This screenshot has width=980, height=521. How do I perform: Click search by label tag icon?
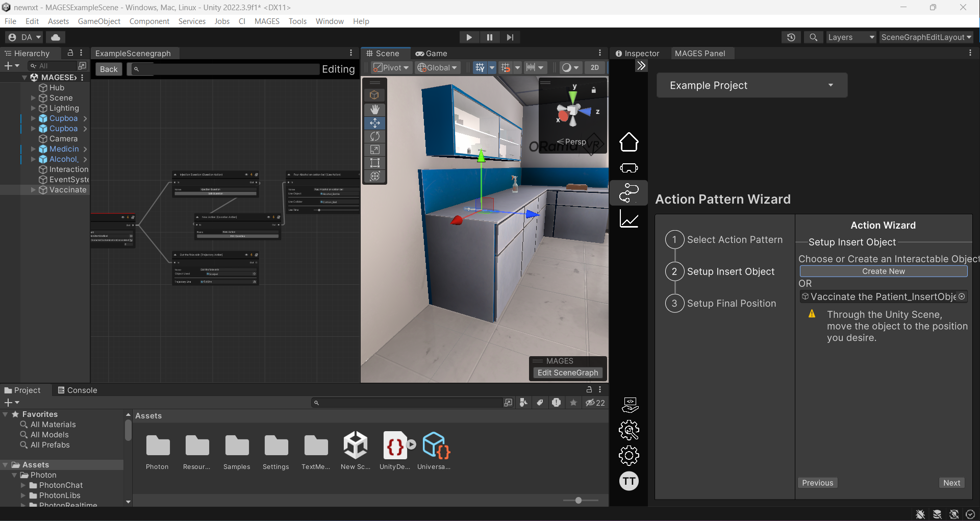[x=540, y=403]
